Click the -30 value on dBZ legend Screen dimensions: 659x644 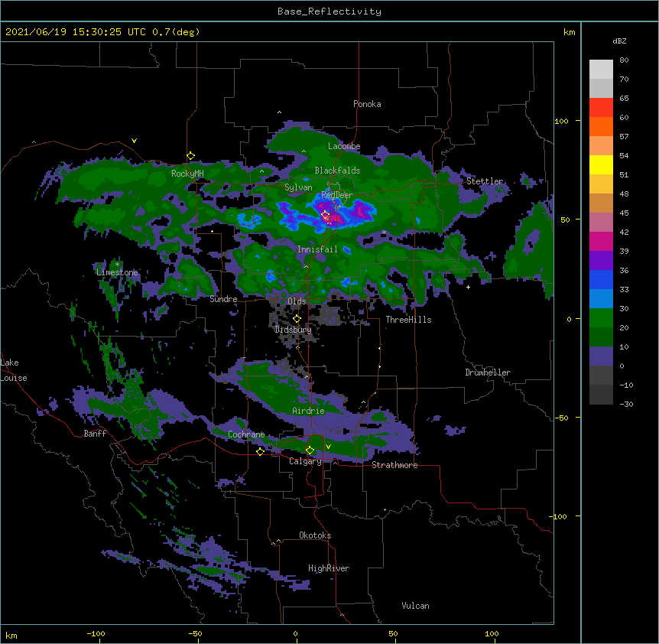(x=626, y=404)
